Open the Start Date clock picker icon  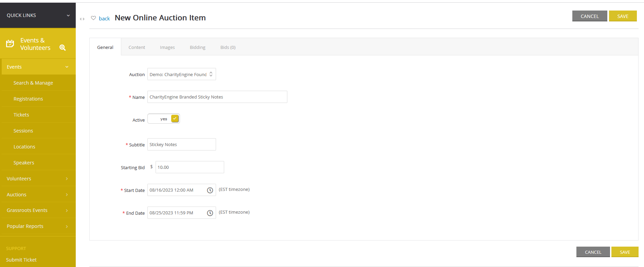tap(210, 190)
